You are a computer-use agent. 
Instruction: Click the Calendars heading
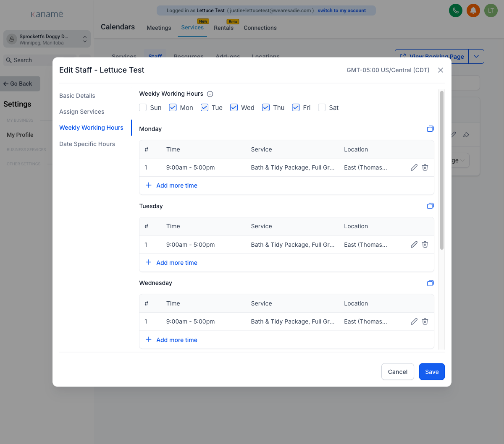118,27
